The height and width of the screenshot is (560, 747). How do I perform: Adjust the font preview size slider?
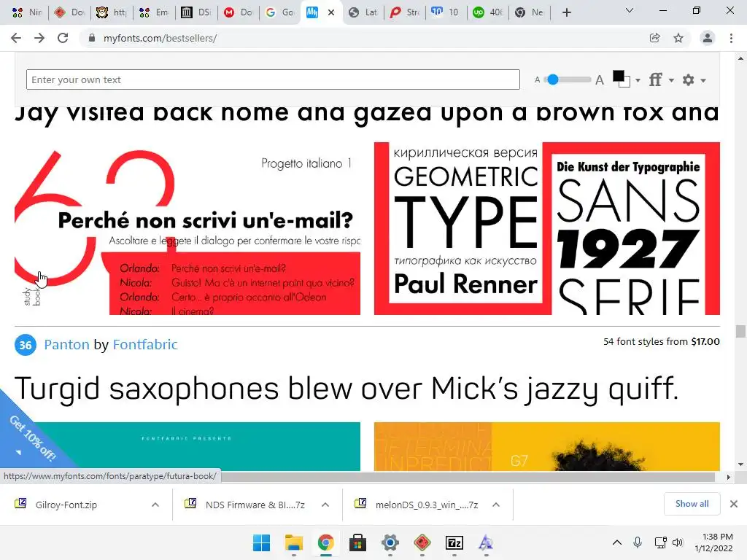click(x=553, y=79)
